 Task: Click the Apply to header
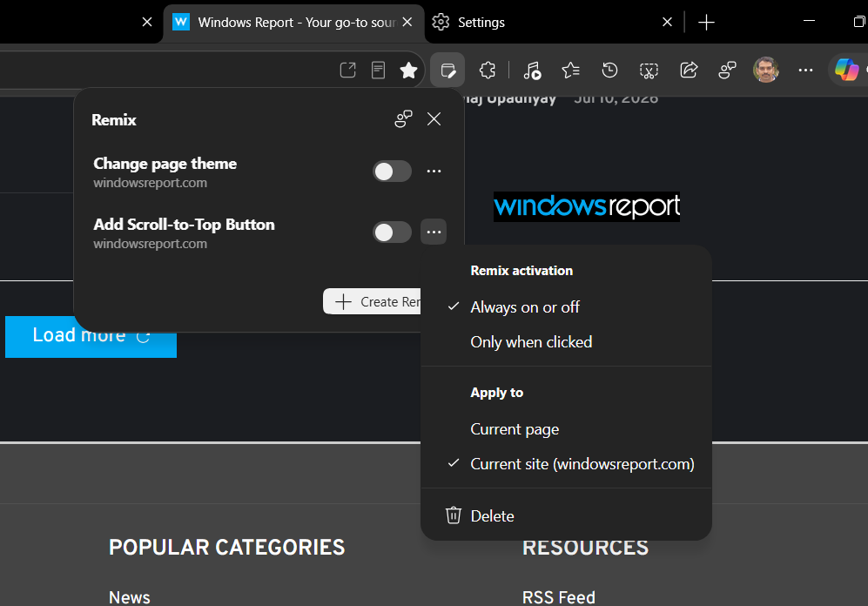pyautogui.click(x=496, y=393)
